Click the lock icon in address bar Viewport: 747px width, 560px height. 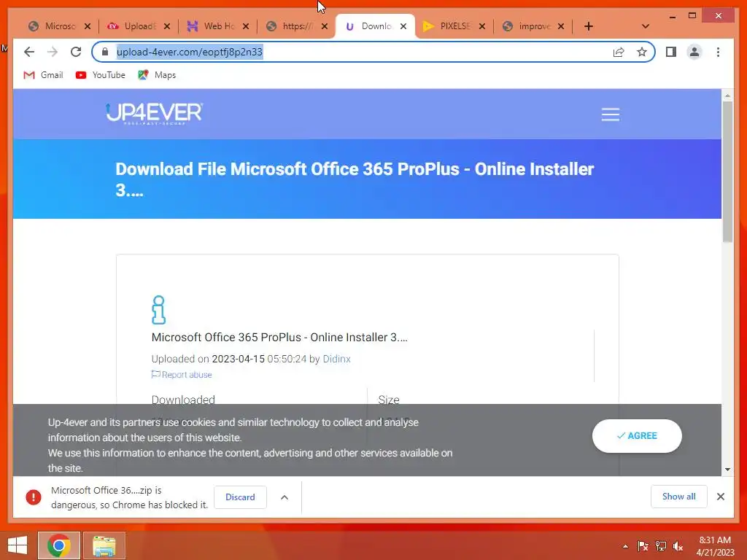click(105, 52)
